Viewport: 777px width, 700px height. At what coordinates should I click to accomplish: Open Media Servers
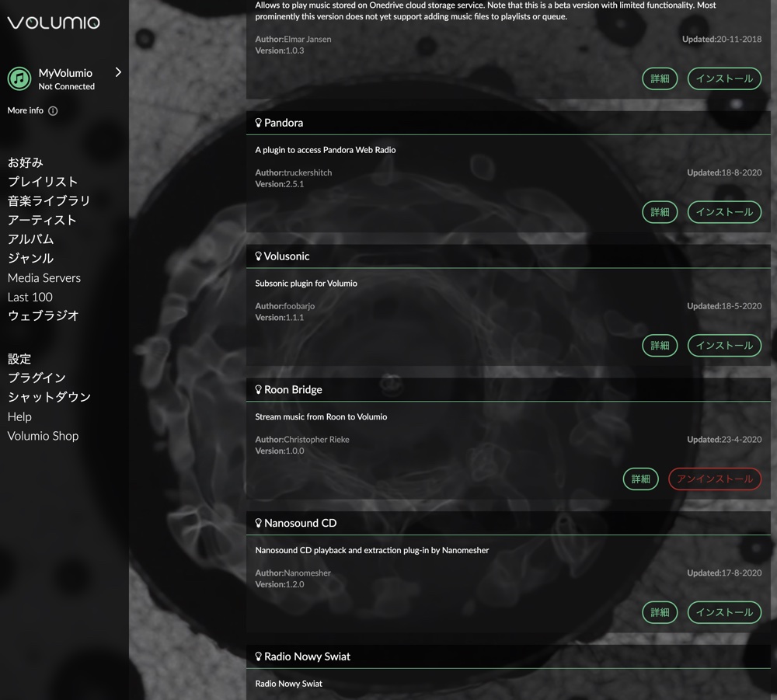[x=44, y=278]
